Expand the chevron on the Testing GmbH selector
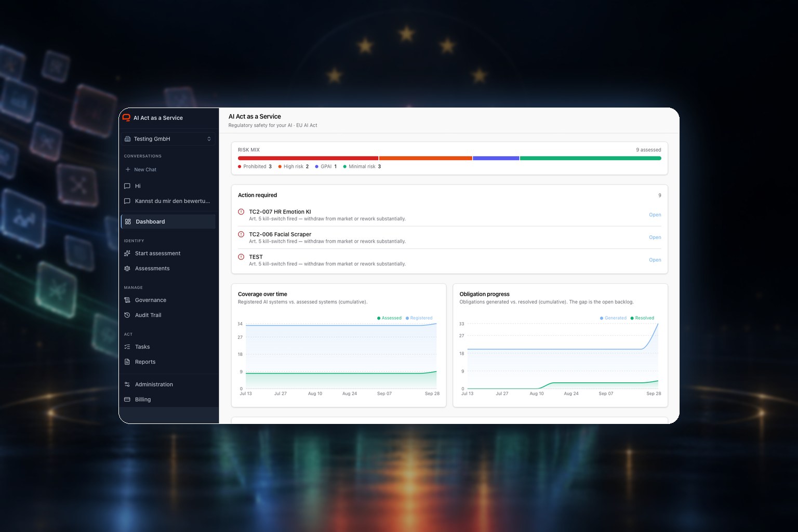This screenshot has height=532, width=798. coord(209,139)
